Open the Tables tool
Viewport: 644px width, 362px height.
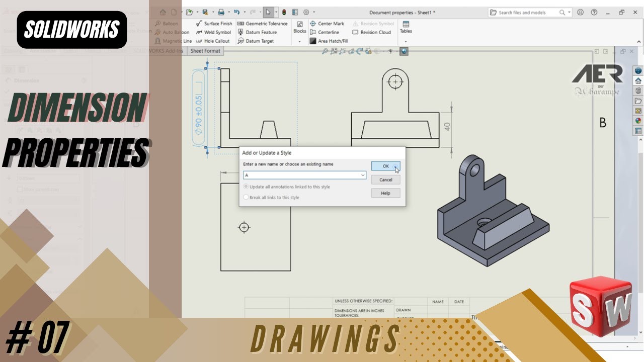406,27
